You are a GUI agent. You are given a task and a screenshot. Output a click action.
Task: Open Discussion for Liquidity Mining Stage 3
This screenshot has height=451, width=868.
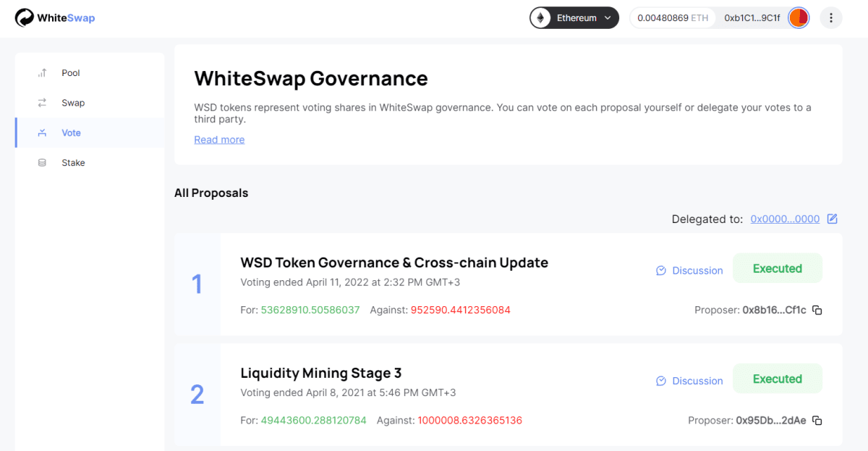(x=689, y=381)
